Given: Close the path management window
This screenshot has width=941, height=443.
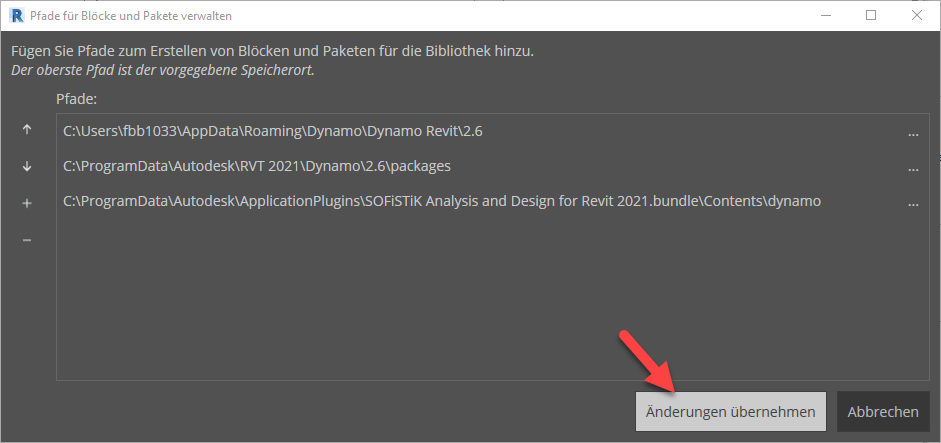Looking at the screenshot, I should tap(917, 15).
